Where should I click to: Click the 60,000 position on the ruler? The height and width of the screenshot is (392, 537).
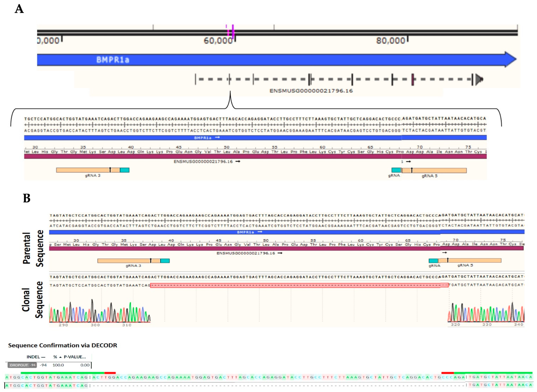(218, 41)
